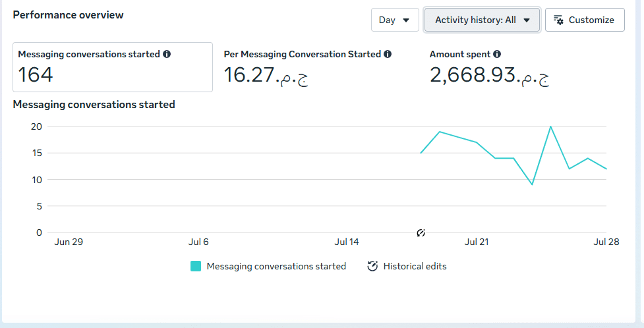Image resolution: width=644 pixels, height=328 pixels.
Task: Select the Messaging conversations started metric card
Action: (x=113, y=67)
